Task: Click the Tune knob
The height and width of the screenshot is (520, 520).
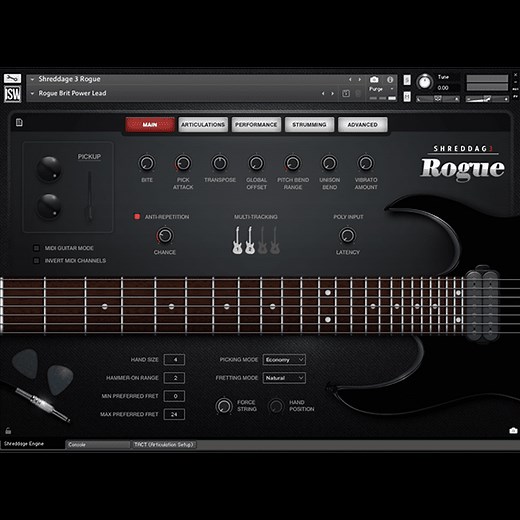Action: [425, 82]
